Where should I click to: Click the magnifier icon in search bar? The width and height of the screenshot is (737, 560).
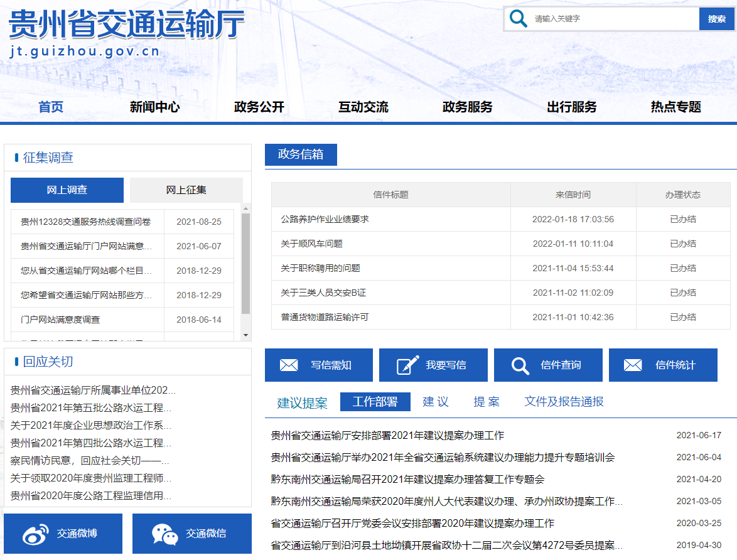pyautogui.click(x=519, y=19)
